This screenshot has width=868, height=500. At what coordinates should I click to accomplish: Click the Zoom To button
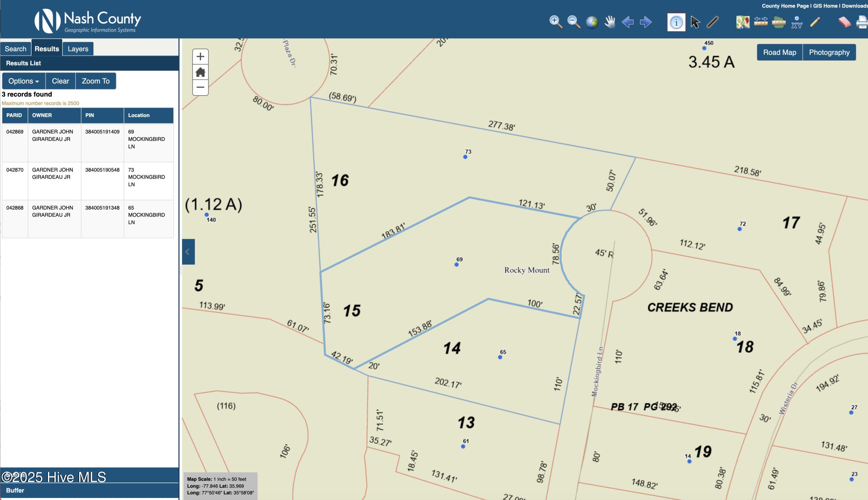[x=95, y=81]
